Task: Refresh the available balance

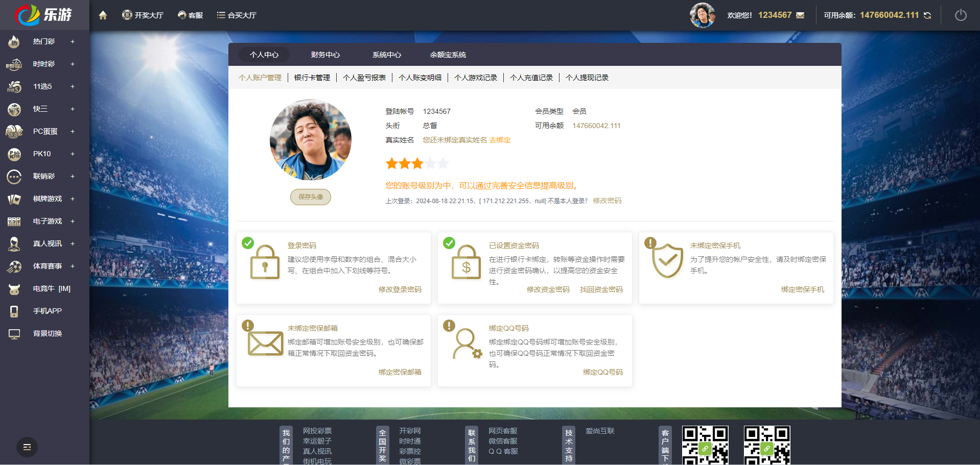Action: pyautogui.click(x=927, y=15)
